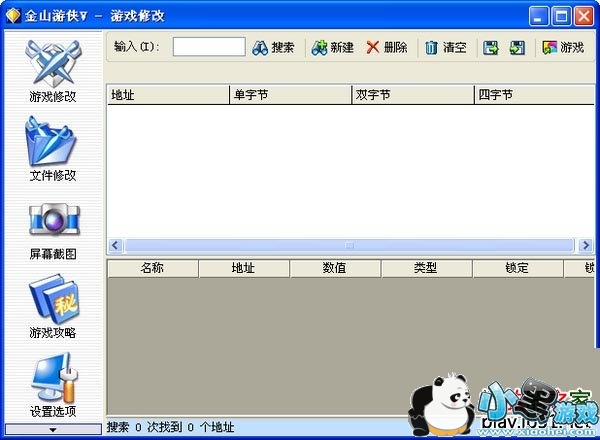Click the 地址 column header in upper list
600x440 pixels.
click(168, 95)
